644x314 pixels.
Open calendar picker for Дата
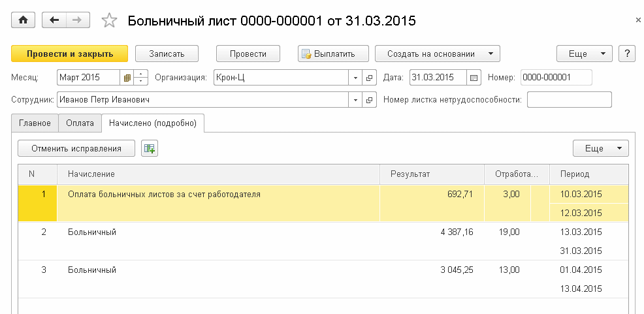point(474,78)
